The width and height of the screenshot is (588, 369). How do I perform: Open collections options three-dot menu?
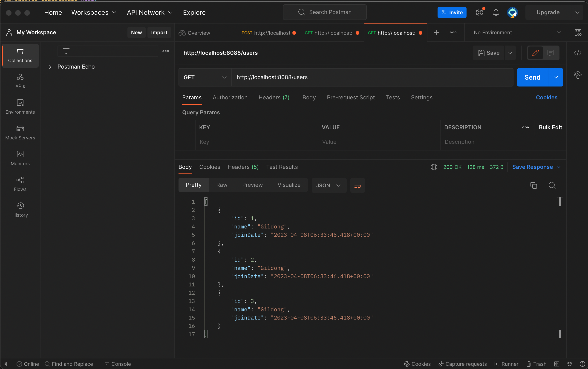(166, 51)
